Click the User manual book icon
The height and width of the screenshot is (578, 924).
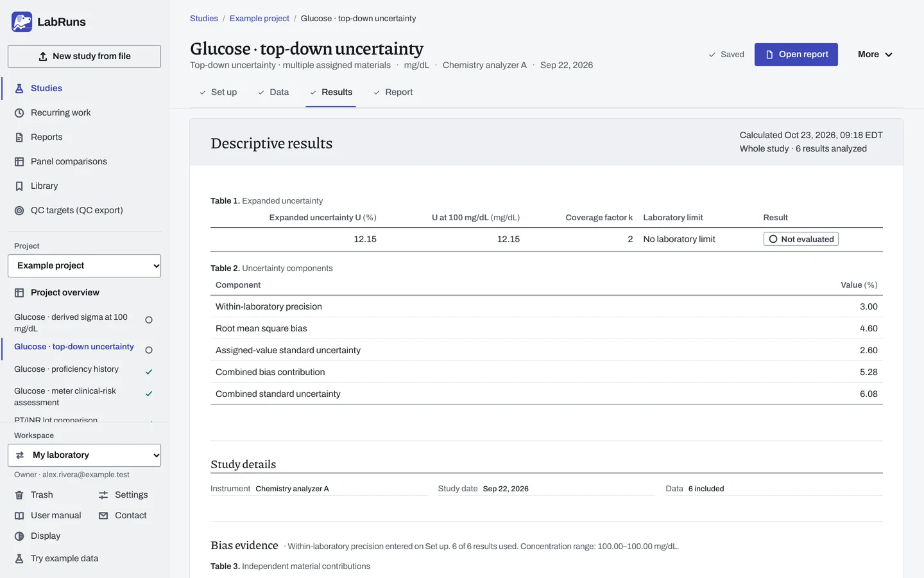[x=19, y=516]
